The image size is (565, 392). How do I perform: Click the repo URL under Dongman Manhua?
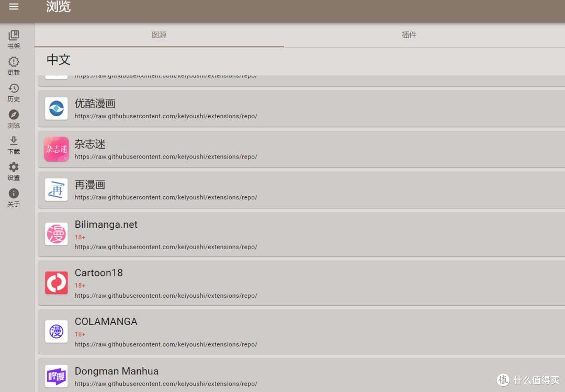pyautogui.click(x=166, y=384)
